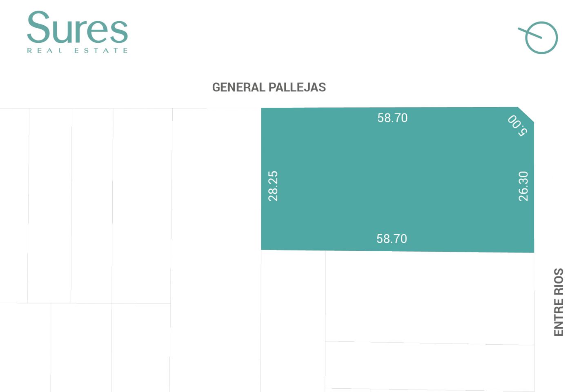Select the wide lot left of the teal parcel
Screen dimensions: 588x392
pyautogui.click(x=216, y=250)
